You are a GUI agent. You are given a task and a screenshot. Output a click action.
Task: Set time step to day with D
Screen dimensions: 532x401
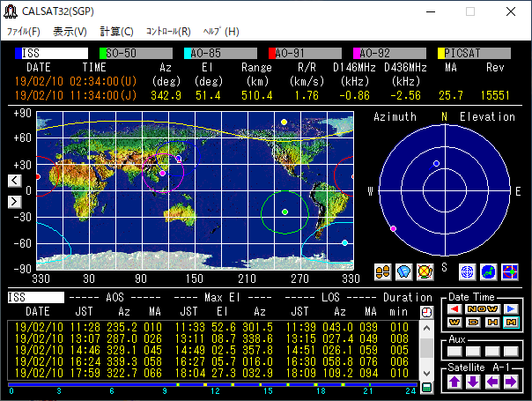474,322
